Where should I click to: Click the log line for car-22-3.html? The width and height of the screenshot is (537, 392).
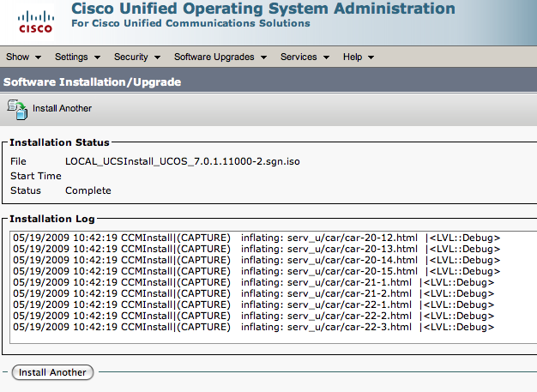tap(253, 327)
